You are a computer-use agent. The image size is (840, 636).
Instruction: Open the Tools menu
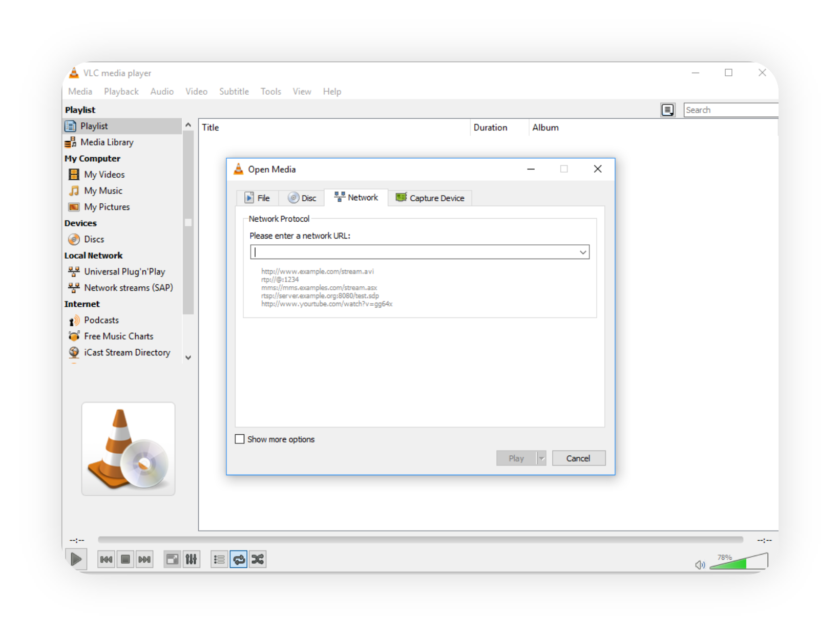click(270, 91)
